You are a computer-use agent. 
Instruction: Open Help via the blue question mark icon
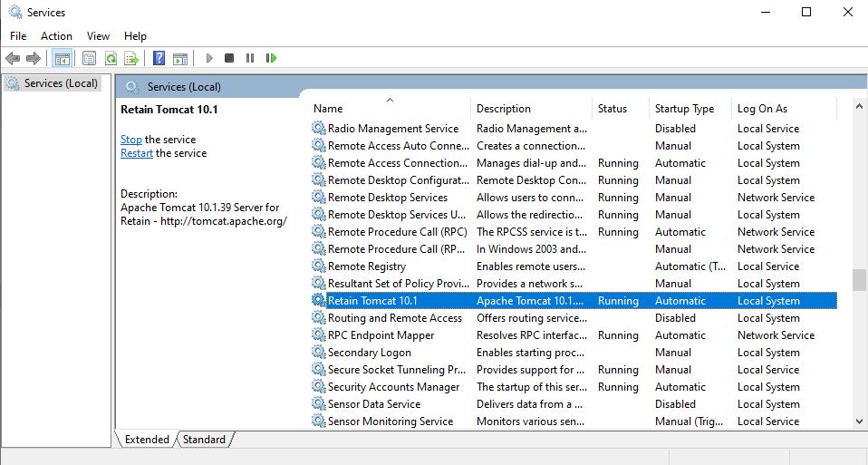159,58
